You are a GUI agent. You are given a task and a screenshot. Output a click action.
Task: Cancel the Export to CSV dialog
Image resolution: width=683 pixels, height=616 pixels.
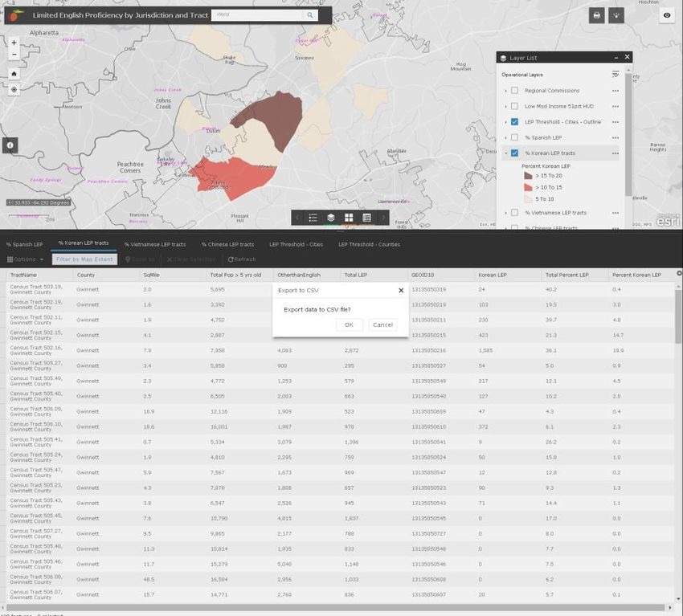(382, 325)
